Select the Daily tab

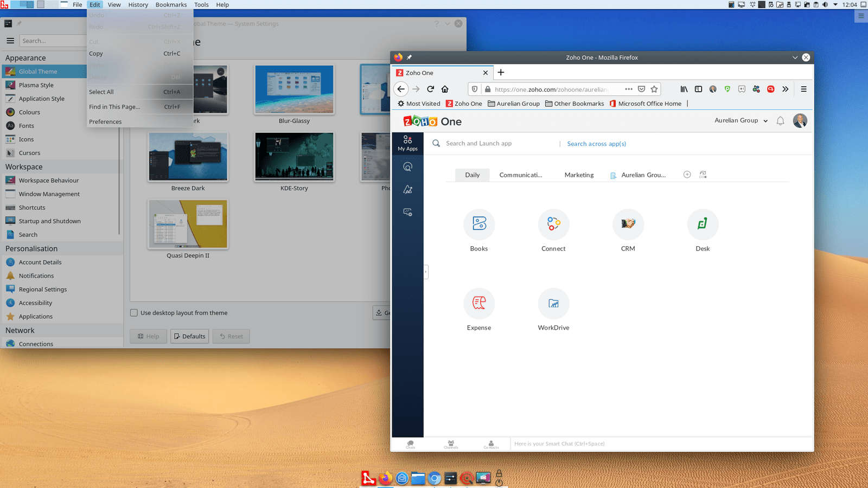coord(472,175)
